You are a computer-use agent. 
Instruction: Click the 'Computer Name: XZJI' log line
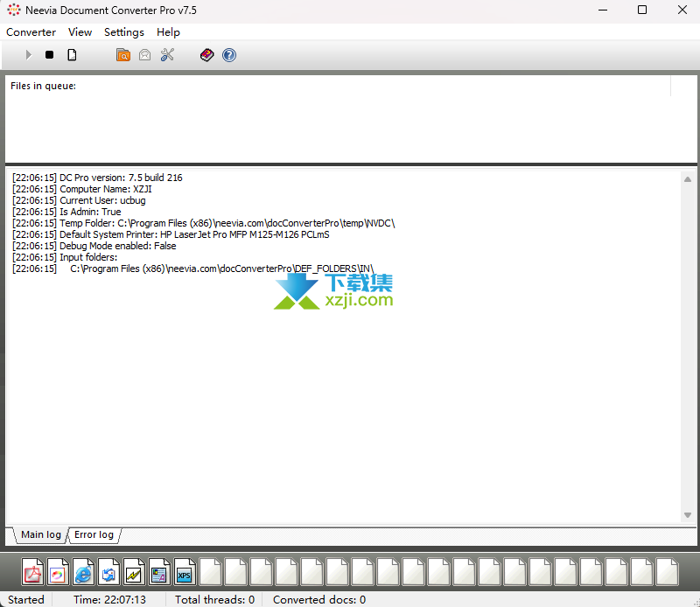(81, 189)
